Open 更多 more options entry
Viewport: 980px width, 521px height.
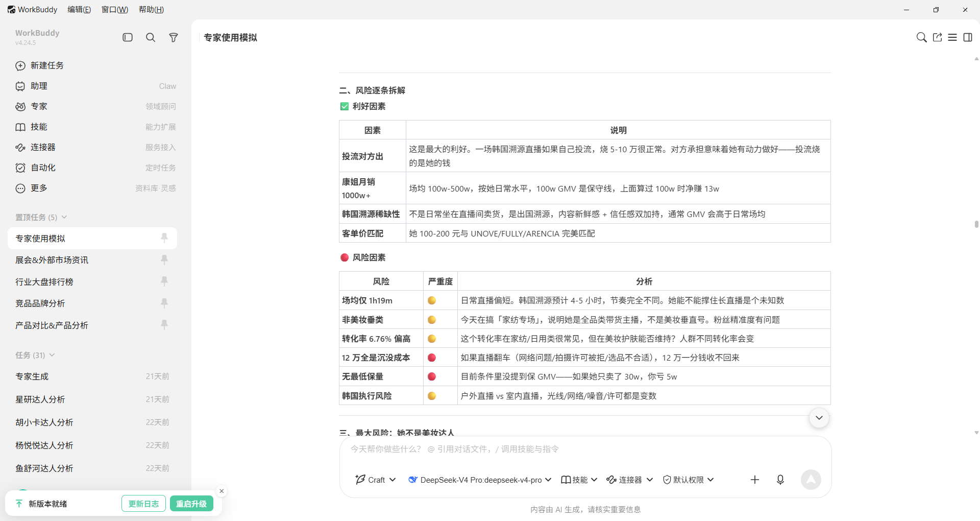(95, 188)
